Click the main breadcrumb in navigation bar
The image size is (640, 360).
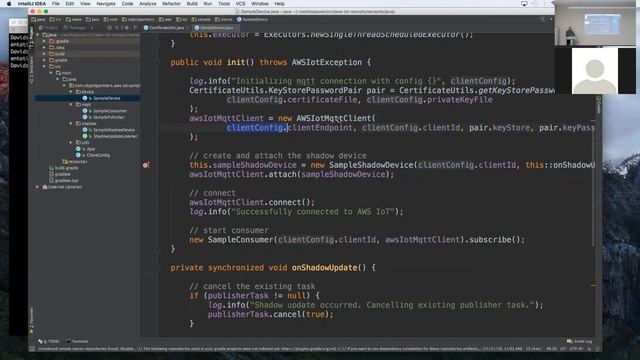click(x=74, y=19)
